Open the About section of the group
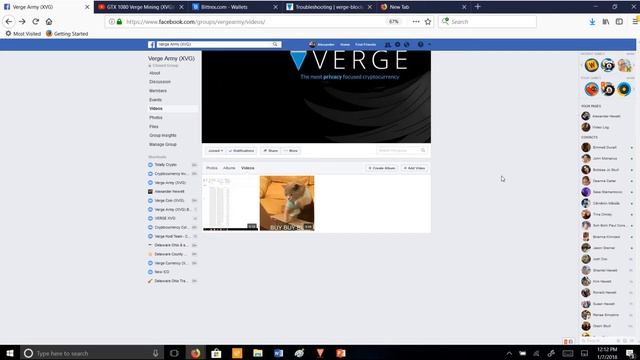Image resolution: width=640 pixels, height=360 pixels. pos(155,73)
